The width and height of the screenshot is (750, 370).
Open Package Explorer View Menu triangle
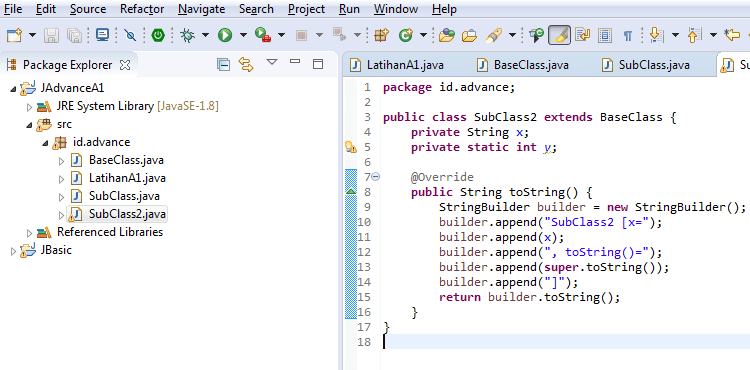point(272,62)
